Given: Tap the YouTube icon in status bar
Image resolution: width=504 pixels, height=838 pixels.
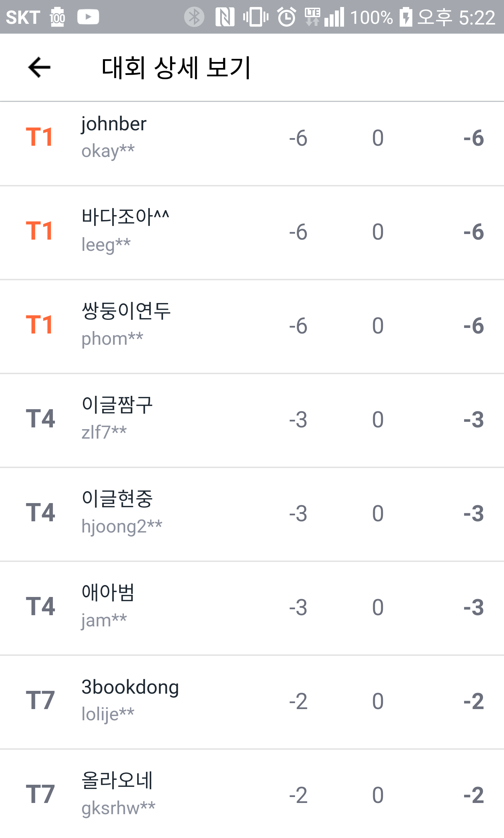Looking at the screenshot, I should [88, 17].
